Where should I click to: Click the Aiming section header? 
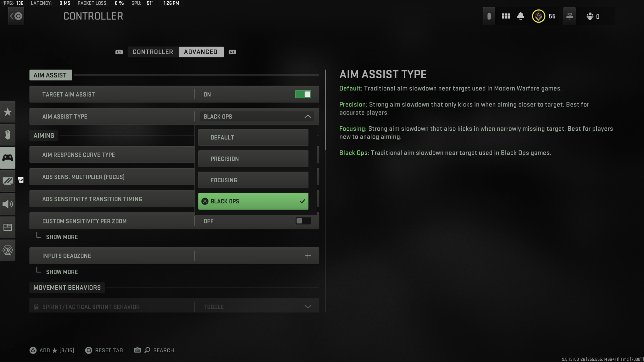(44, 135)
